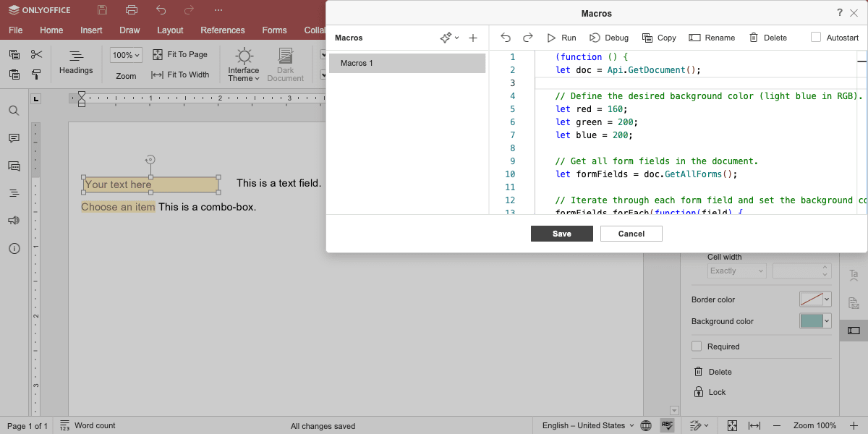Undo last edit in macro editor
This screenshot has width=868, height=434.
point(506,38)
